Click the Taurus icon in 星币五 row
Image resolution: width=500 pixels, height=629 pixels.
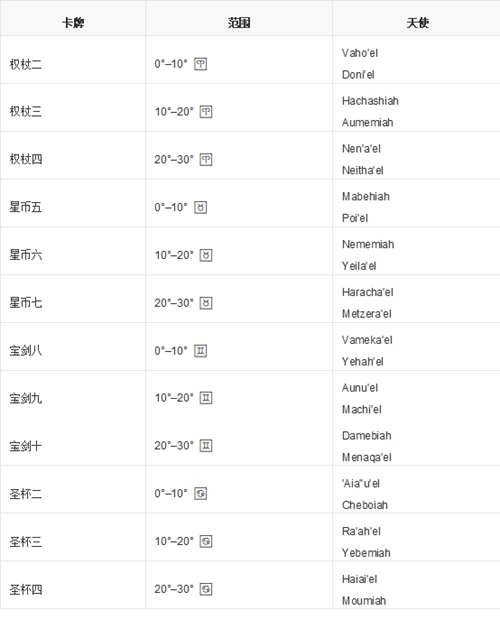(200, 207)
